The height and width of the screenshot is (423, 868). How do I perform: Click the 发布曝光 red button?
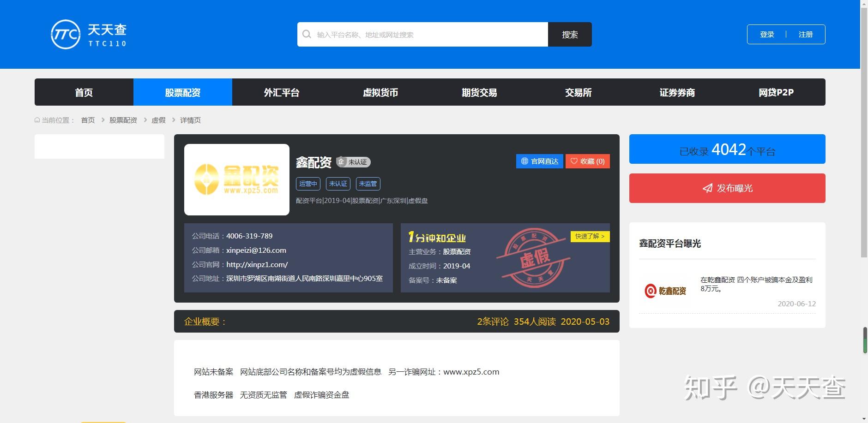tap(727, 188)
